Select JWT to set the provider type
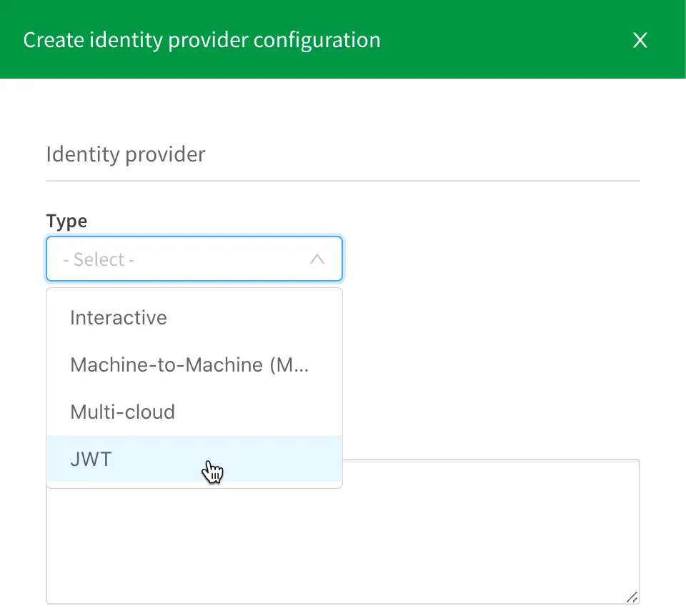This screenshot has width=686, height=616. [91, 459]
